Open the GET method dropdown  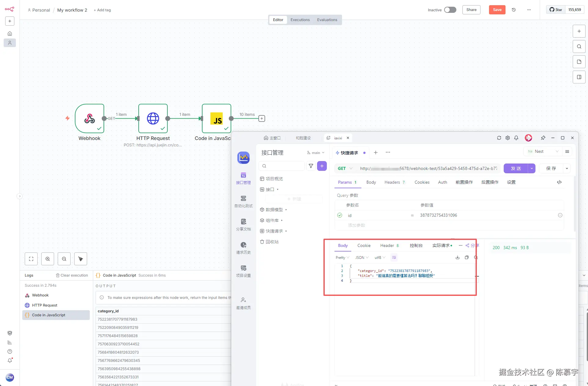coord(345,168)
